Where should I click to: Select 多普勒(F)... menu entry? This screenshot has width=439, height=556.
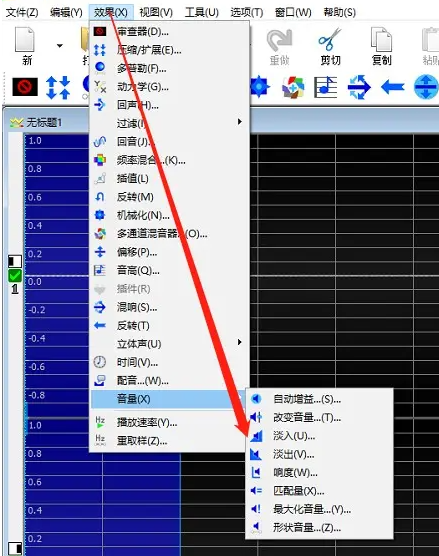point(170,68)
